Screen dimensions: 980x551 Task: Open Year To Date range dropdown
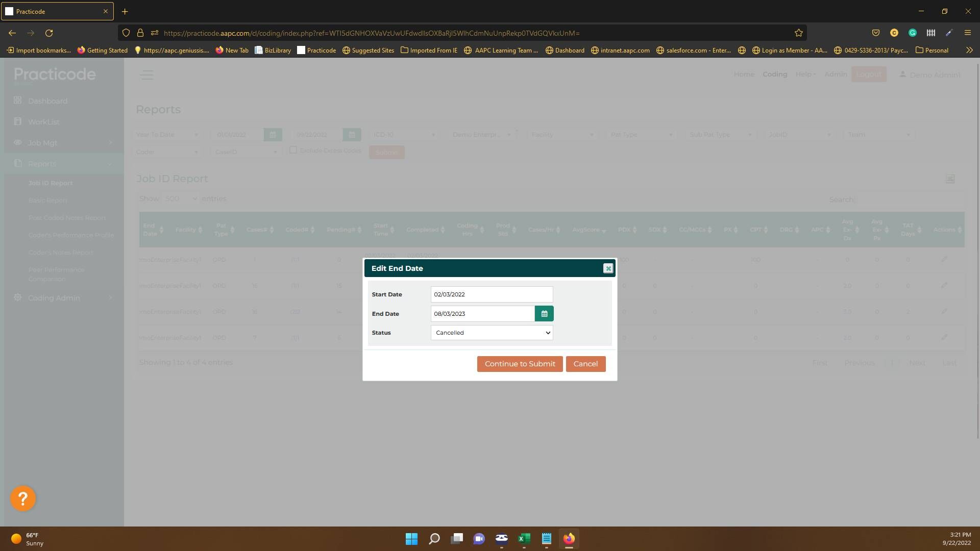coord(167,135)
